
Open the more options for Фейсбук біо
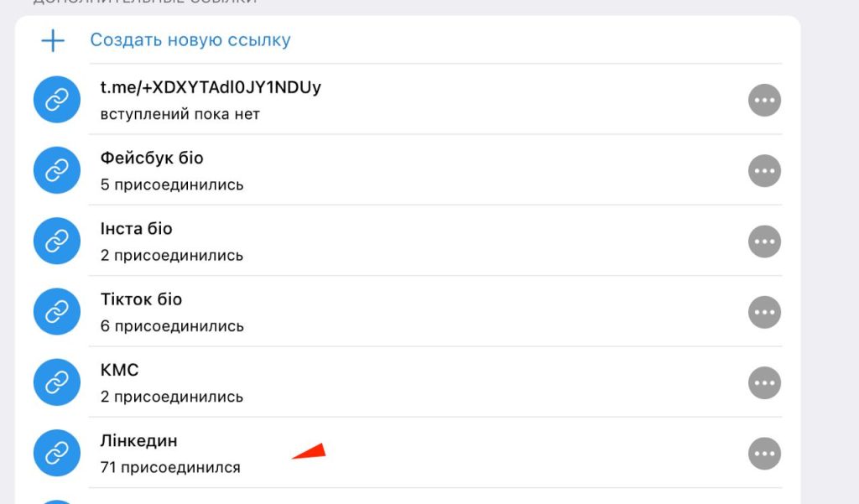click(x=764, y=171)
